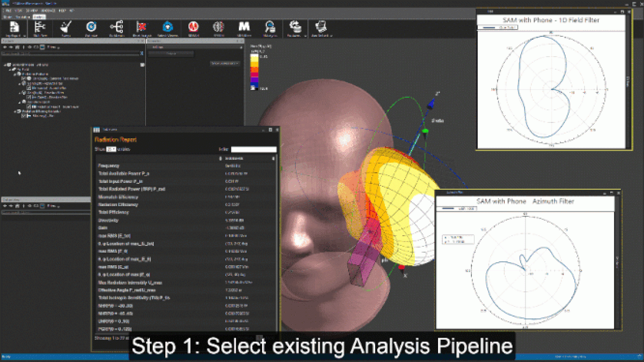This screenshot has width=644, height=362.
Task: Select the blue magnifier search icon in the toolbar
Action: [270, 27]
